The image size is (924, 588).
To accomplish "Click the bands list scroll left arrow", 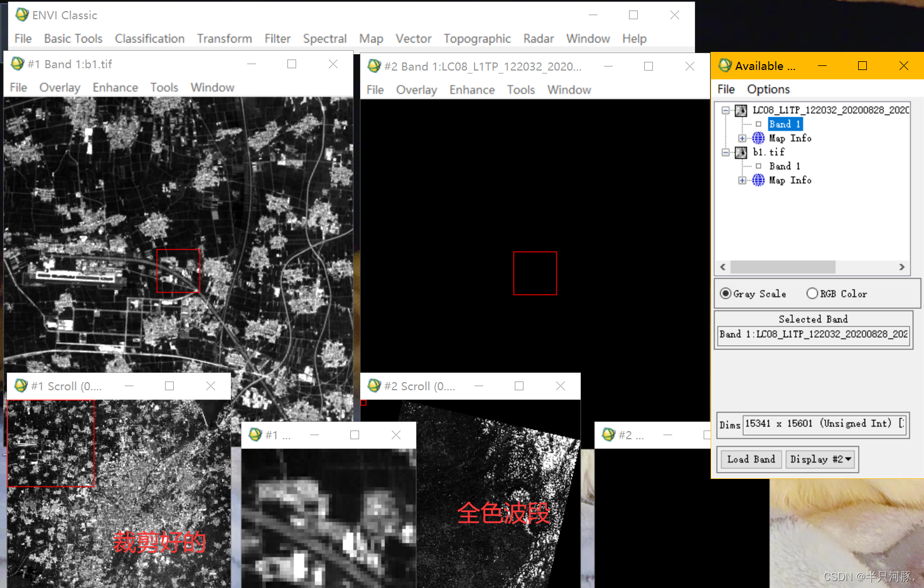I will [x=723, y=267].
